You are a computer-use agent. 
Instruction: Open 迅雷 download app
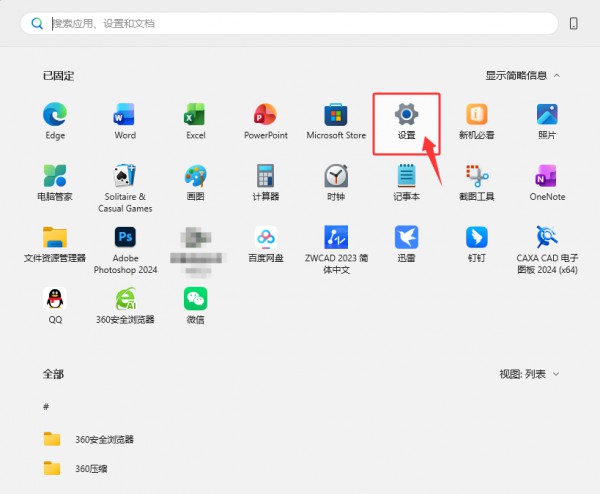(406, 244)
